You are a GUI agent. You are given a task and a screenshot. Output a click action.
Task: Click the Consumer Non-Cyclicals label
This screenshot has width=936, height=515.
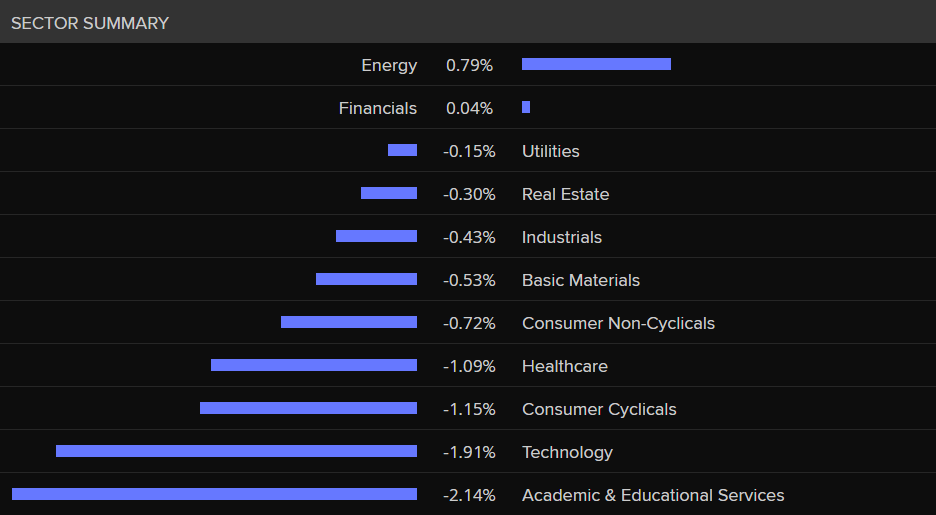618,323
